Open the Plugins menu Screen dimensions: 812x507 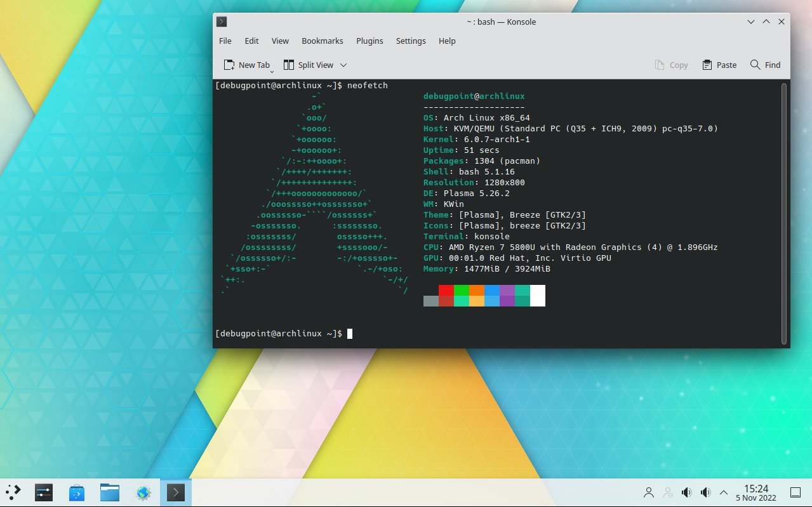coord(369,41)
